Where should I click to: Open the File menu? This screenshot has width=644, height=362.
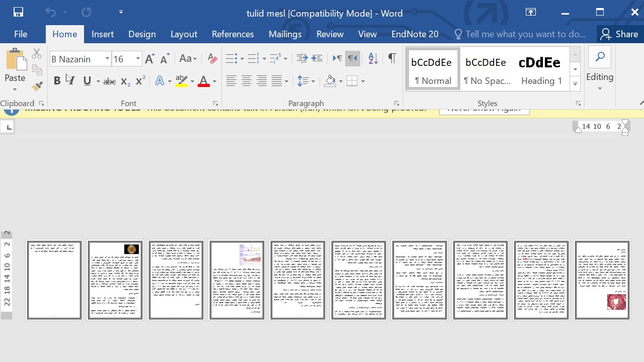[x=21, y=34]
